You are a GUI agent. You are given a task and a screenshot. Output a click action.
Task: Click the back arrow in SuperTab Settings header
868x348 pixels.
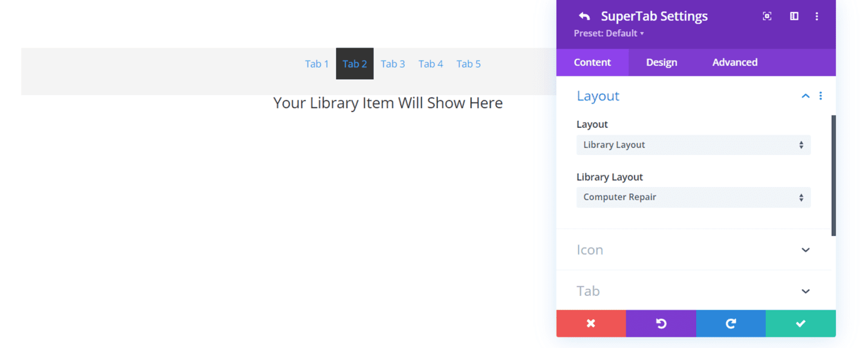[x=584, y=16]
